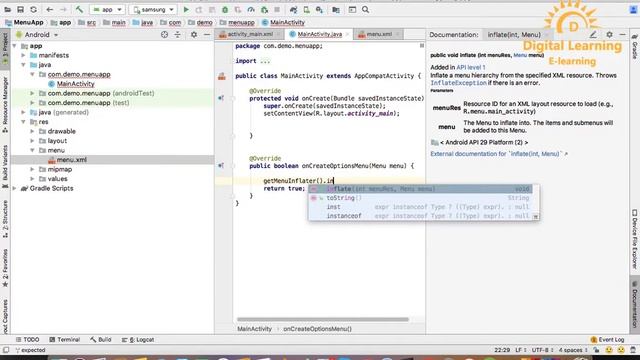Open the samsung device dropdown
Image resolution: width=640 pixels, height=360 pixels.
(x=153, y=9)
